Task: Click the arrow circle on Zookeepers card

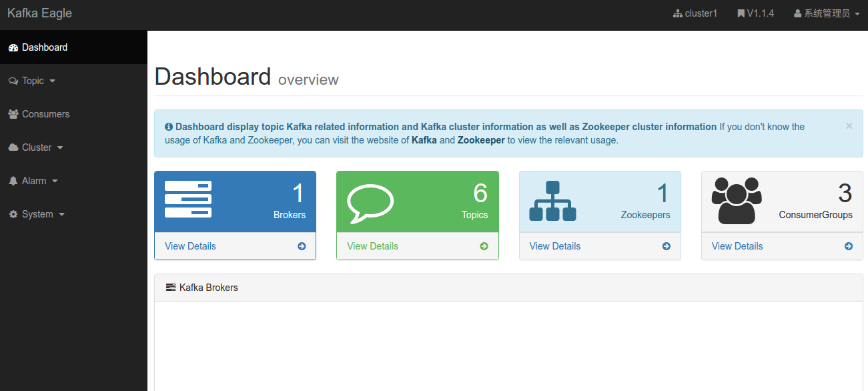Action: (667, 246)
